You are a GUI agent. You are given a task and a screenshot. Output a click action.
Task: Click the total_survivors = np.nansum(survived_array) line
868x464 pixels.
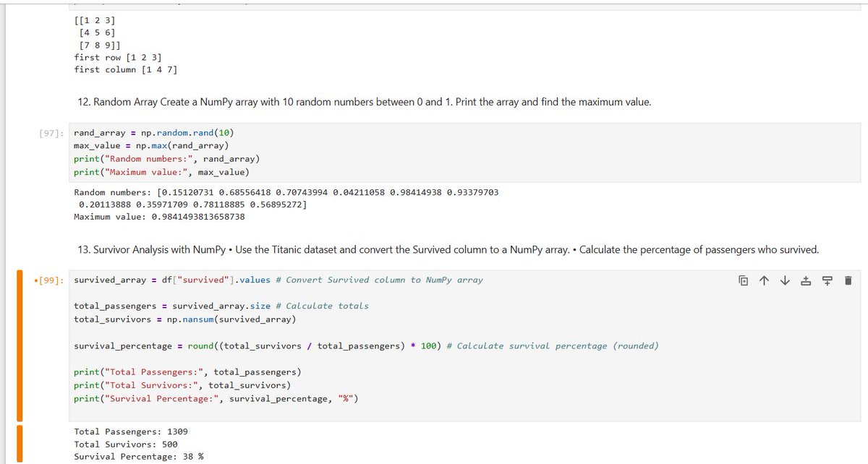coord(185,319)
